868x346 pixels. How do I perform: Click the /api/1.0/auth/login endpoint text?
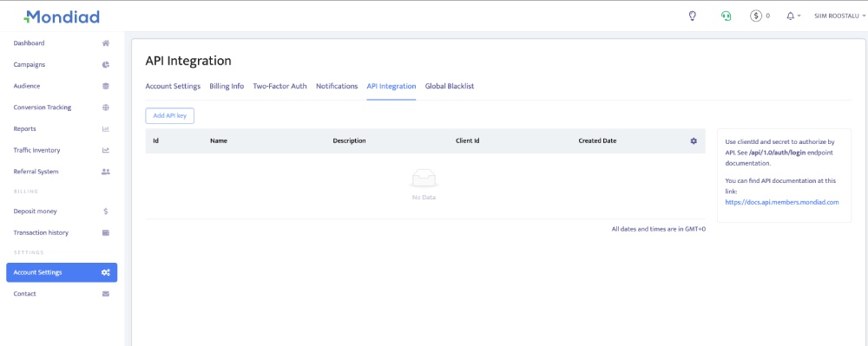tap(777, 153)
